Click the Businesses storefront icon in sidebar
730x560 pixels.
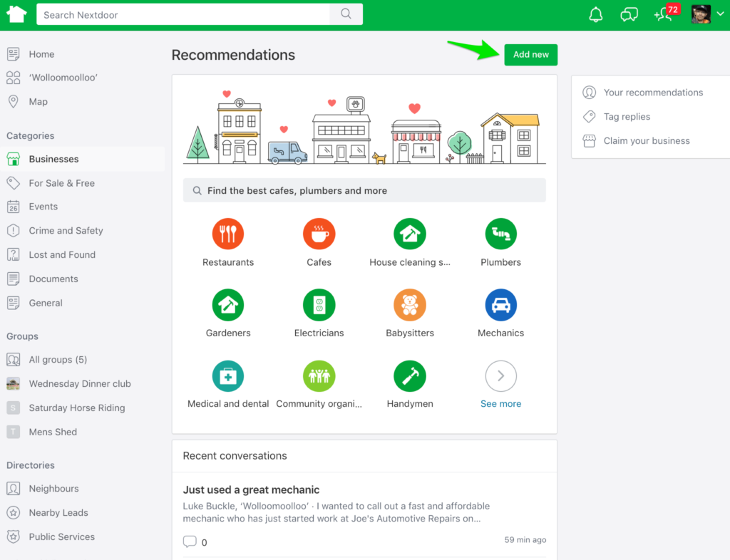pos(14,159)
